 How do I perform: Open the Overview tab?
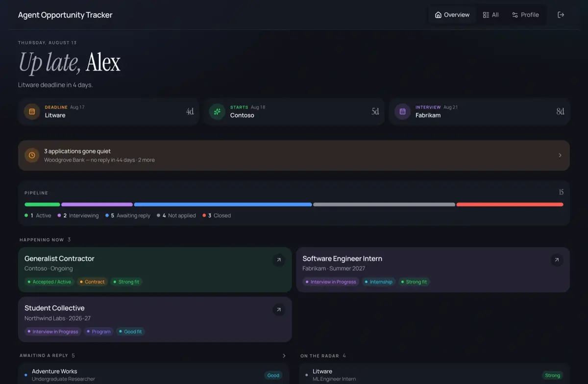[x=452, y=15]
